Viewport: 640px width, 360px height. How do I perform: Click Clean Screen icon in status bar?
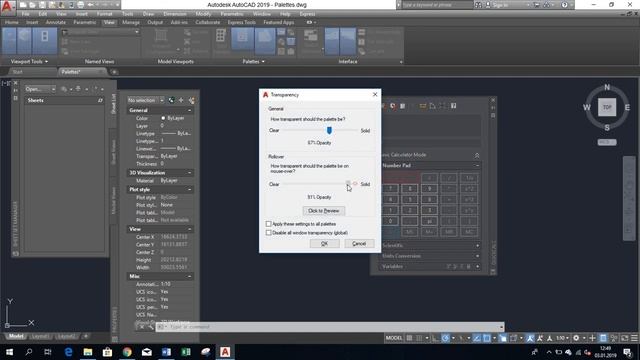624,338
